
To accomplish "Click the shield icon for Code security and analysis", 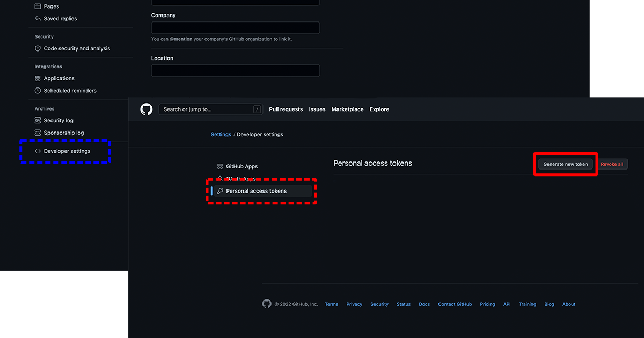I will click(38, 48).
